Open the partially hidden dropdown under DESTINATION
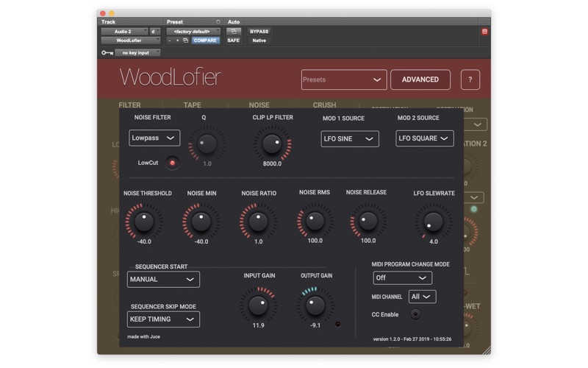This screenshot has height=368, width=588. pyautogui.click(x=476, y=124)
